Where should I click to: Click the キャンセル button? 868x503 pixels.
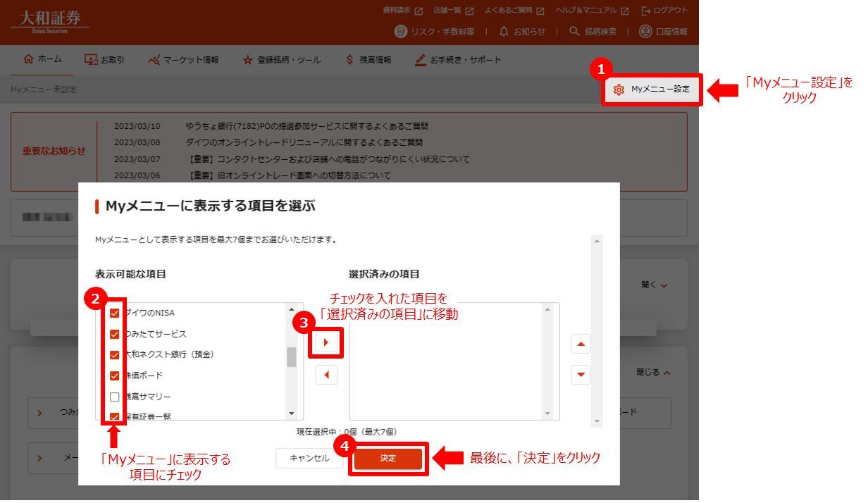tap(309, 458)
